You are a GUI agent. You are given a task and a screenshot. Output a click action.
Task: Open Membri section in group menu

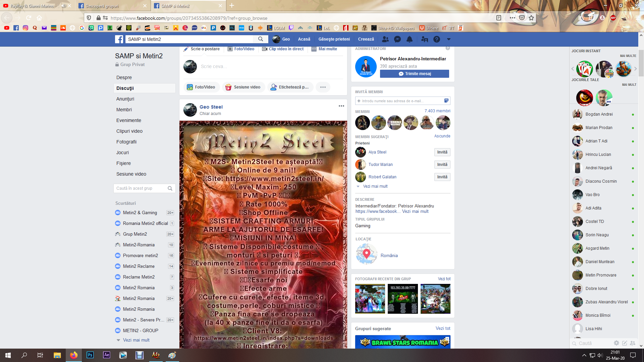coord(124,110)
